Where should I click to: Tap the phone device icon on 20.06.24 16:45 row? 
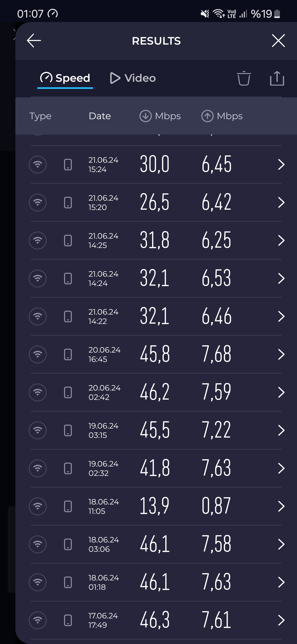click(68, 354)
